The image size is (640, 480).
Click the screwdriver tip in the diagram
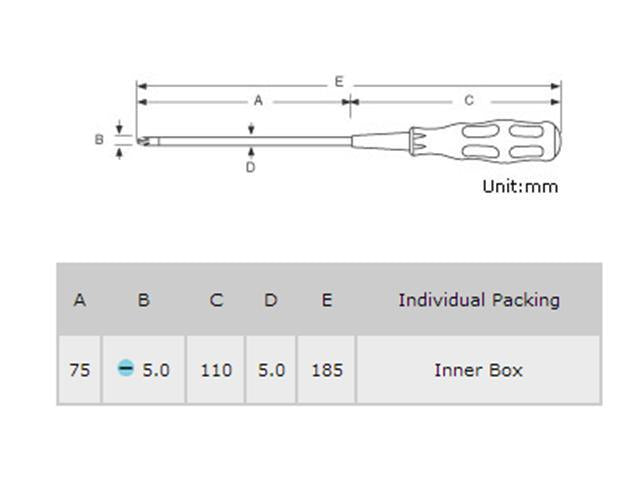pyautogui.click(x=144, y=141)
